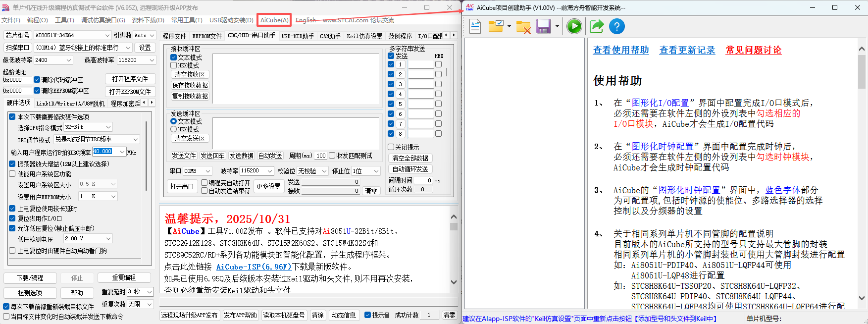Click the announcement panel scrollbar thumb
Viewport: 868px width, 324px height.
tap(454, 226)
